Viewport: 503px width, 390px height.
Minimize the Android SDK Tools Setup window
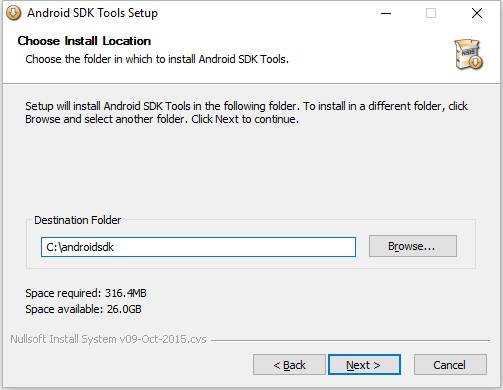386,13
